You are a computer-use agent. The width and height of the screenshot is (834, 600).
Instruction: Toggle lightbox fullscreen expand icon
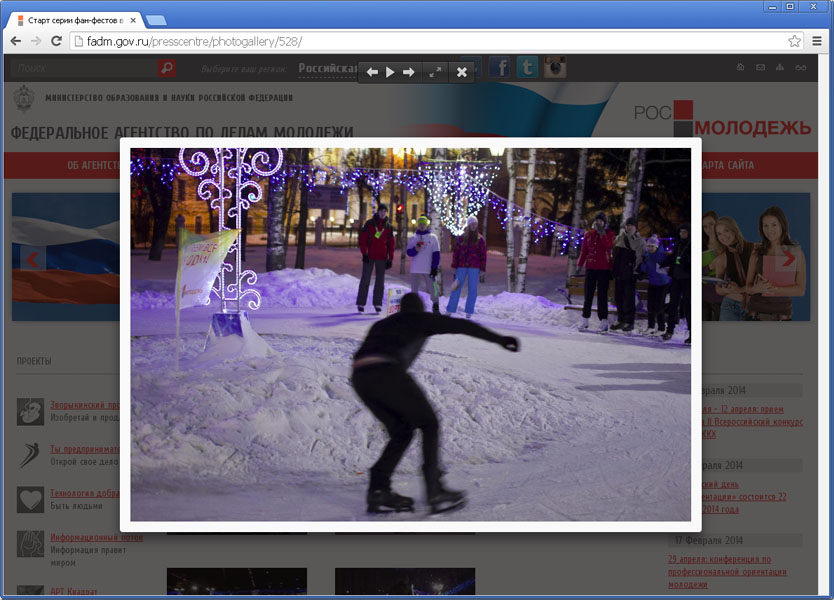pyautogui.click(x=435, y=72)
